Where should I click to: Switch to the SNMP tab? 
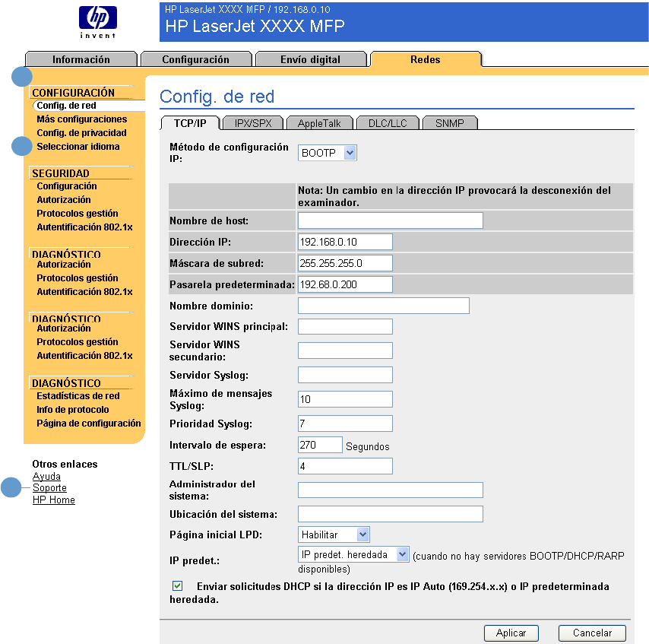point(450,123)
